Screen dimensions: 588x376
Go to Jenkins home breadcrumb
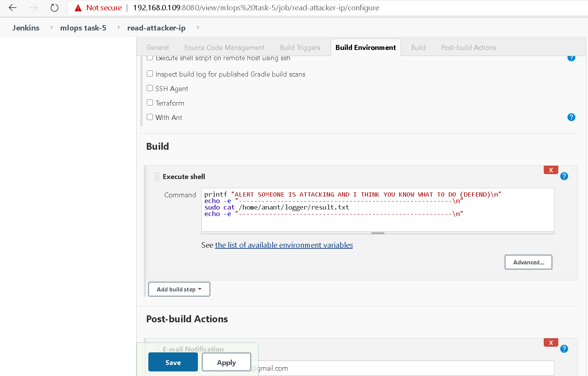coord(26,28)
